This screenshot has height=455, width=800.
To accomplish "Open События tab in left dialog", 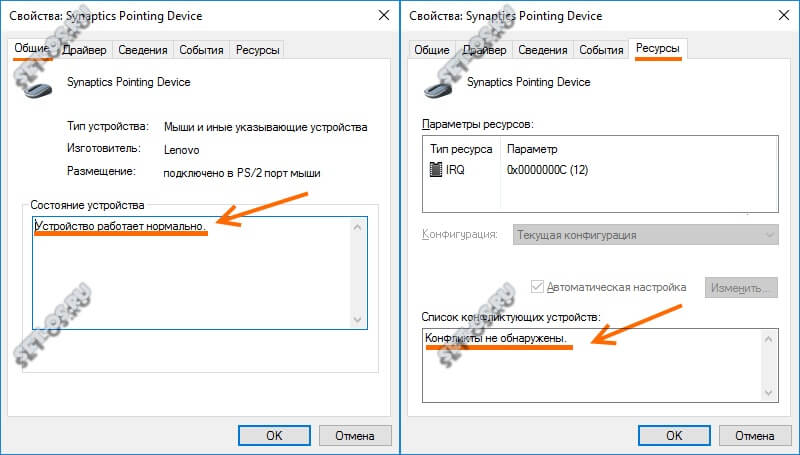I will tap(201, 50).
